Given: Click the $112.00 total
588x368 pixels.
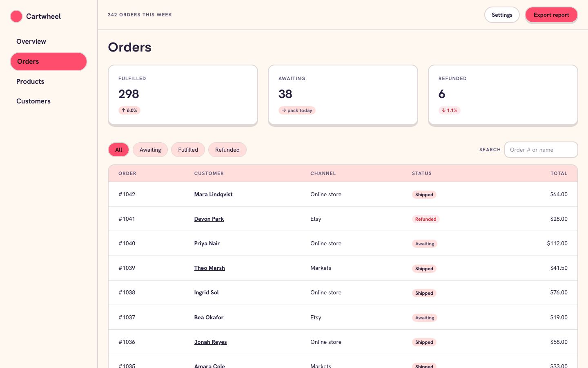Looking at the screenshot, I should (x=557, y=243).
